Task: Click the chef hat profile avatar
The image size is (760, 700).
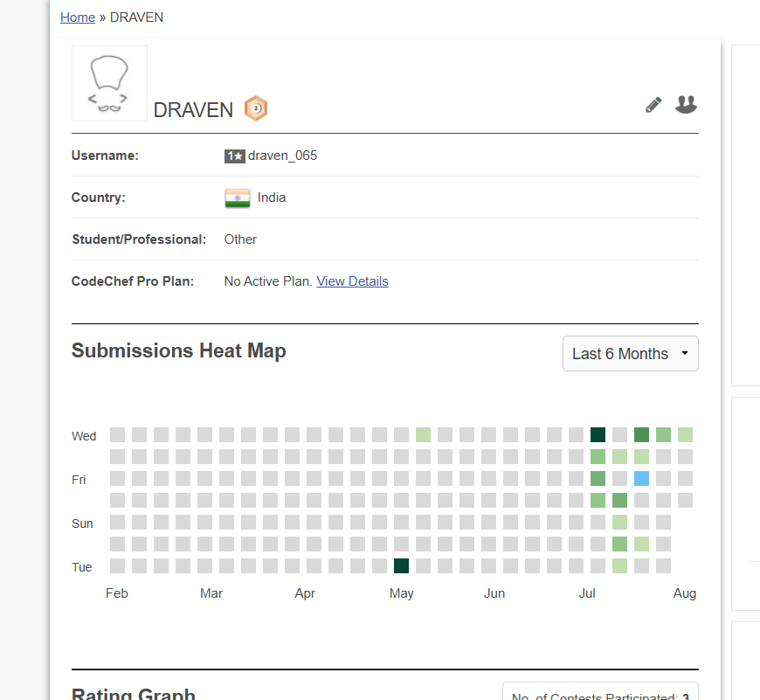Action: pyautogui.click(x=109, y=83)
